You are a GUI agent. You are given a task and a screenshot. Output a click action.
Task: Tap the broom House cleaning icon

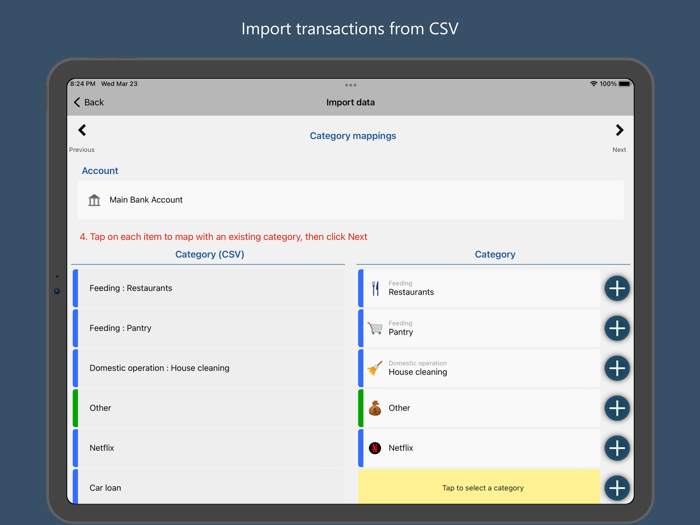375,368
